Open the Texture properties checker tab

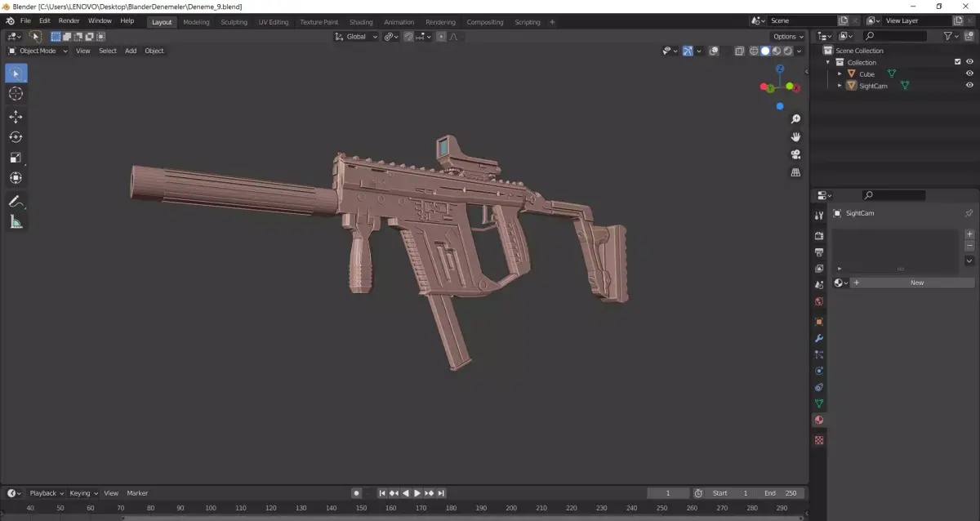pyautogui.click(x=819, y=440)
